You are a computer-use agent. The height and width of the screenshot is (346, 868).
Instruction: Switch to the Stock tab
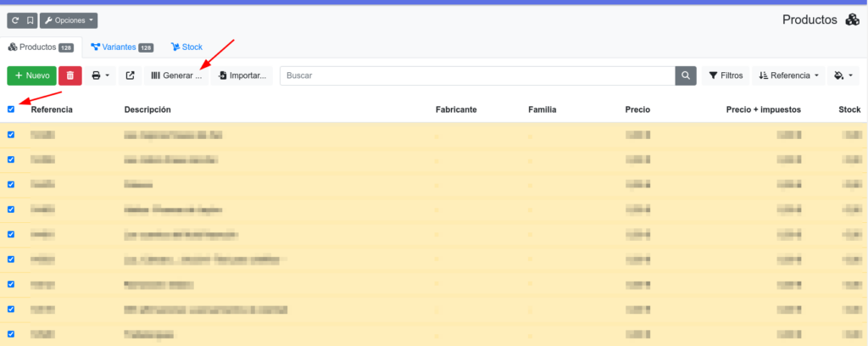[186, 47]
